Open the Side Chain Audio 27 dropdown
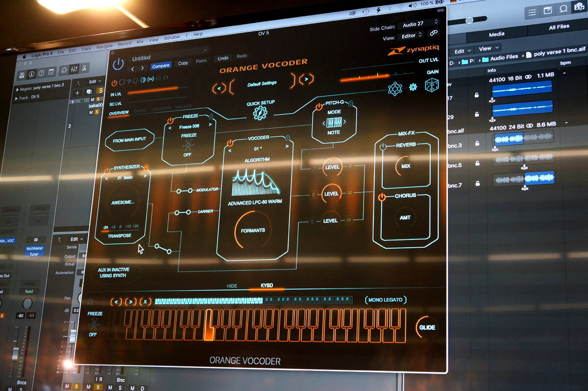Image resolution: width=588 pixels, height=391 pixels. [419, 24]
